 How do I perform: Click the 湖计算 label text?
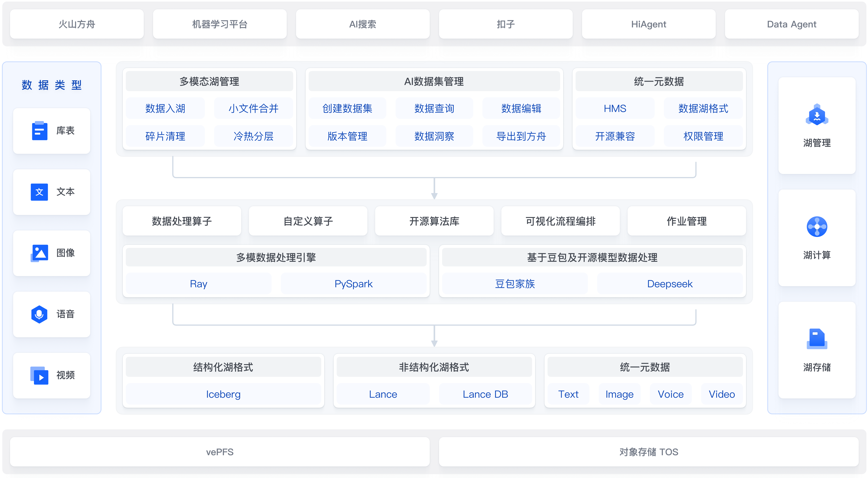point(817,255)
